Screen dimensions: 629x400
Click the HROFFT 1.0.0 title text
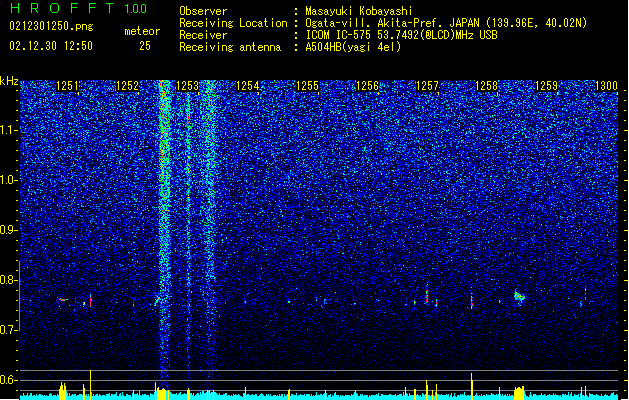[x=79, y=8]
